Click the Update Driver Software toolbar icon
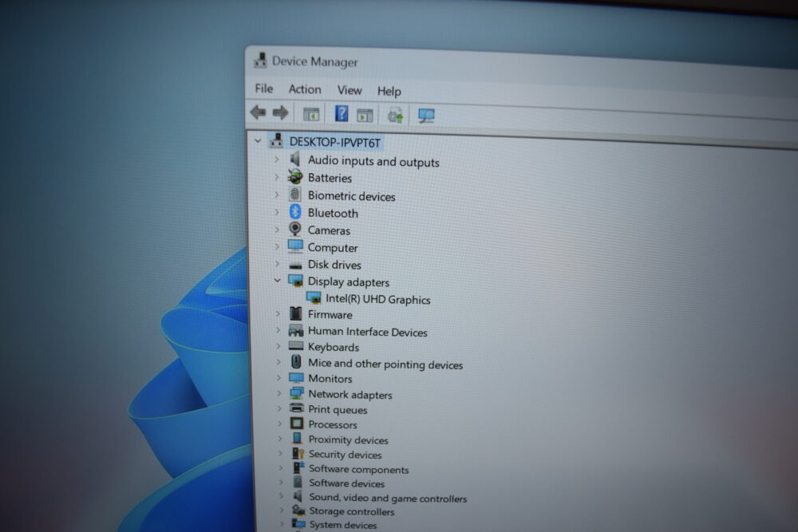 (396, 116)
